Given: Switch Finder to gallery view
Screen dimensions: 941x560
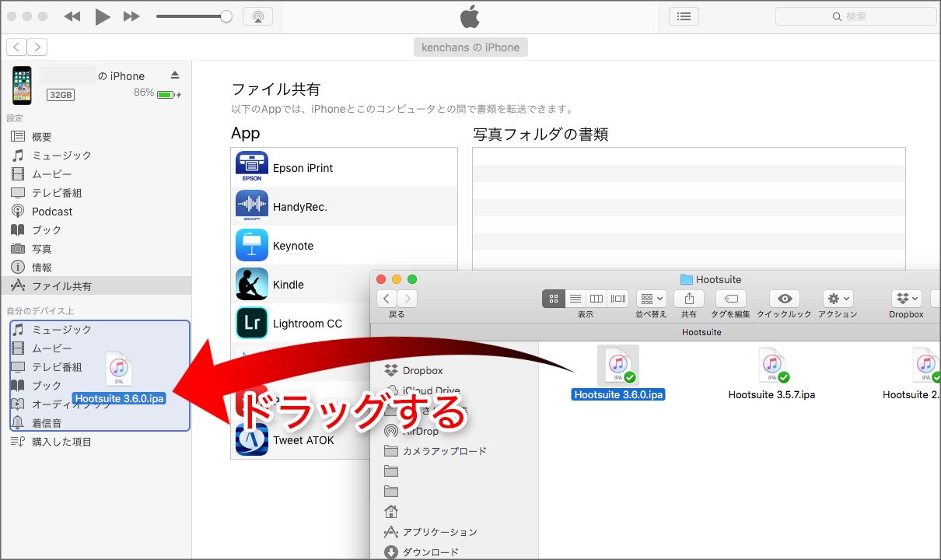Looking at the screenshot, I should 618,299.
